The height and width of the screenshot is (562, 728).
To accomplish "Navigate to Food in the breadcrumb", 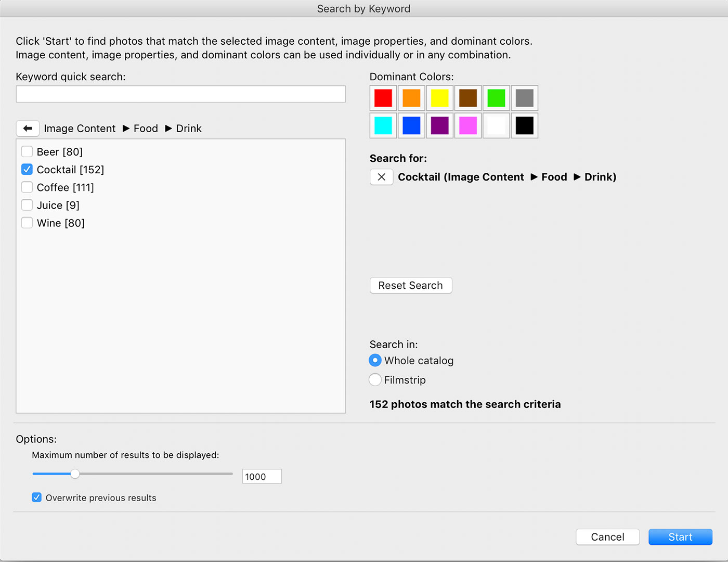I will [x=146, y=129].
